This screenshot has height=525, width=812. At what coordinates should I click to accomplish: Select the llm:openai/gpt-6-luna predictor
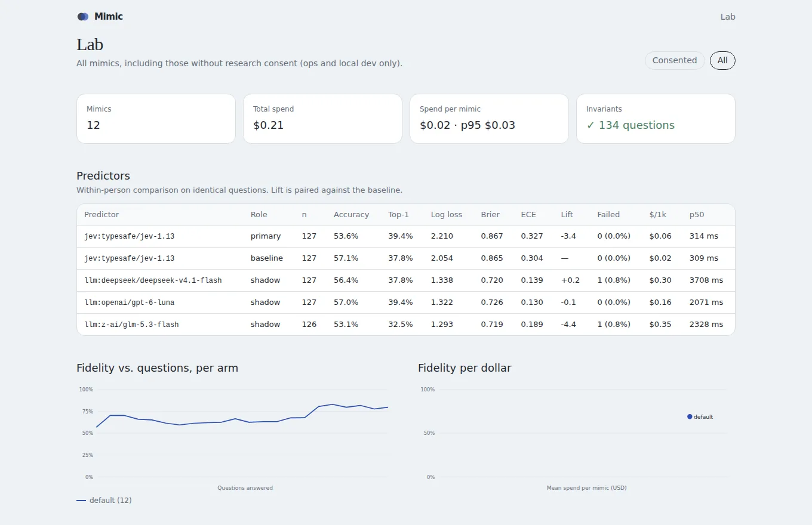click(130, 302)
